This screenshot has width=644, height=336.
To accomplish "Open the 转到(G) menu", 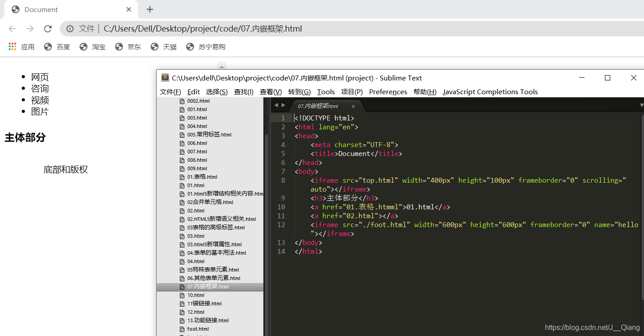I will pos(299,92).
